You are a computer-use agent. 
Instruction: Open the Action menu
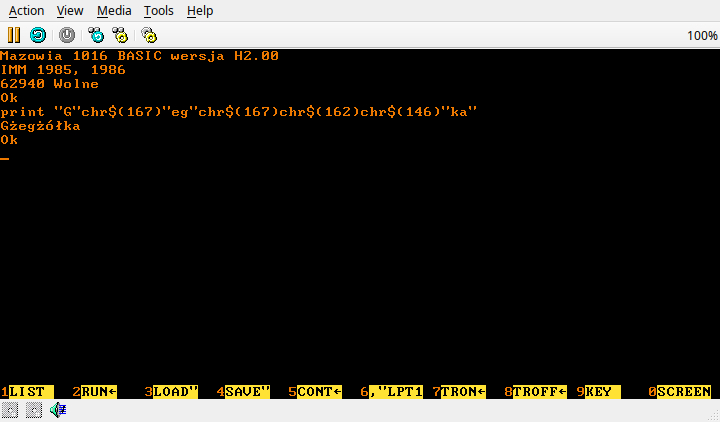point(26,11)
